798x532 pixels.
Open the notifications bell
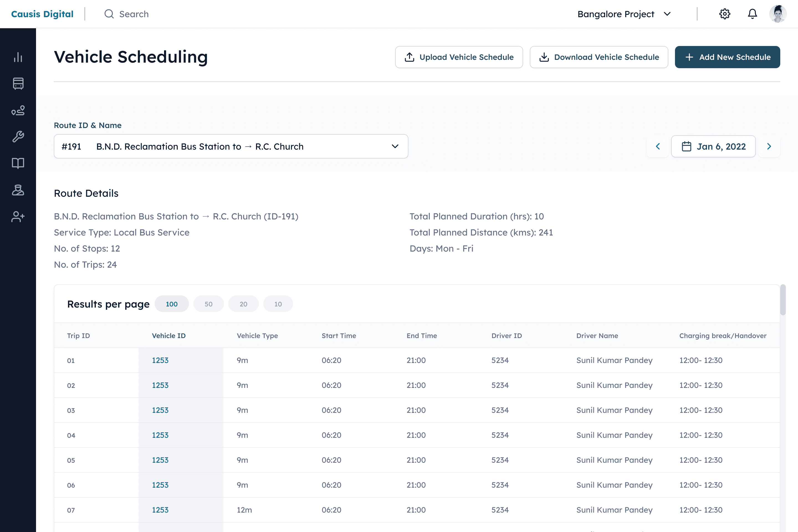tap(752, 14)
